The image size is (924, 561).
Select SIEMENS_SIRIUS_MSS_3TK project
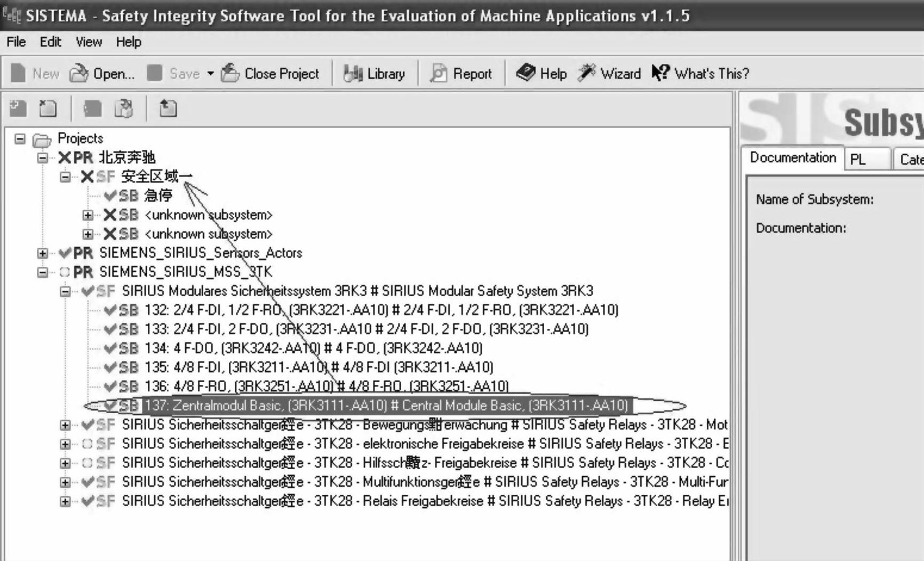pyautogui.click(x=186, y=272)
